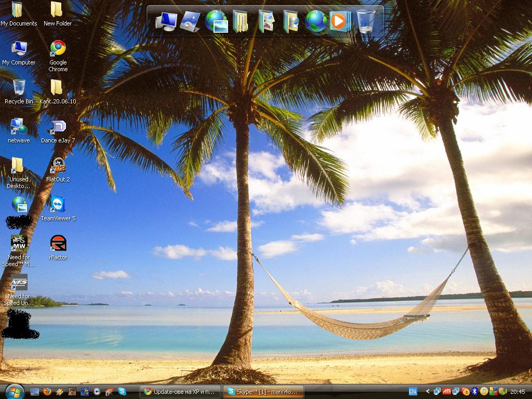Click the Skype quick launch icon
The image size is (532, 399).
[x=122, y=391]
